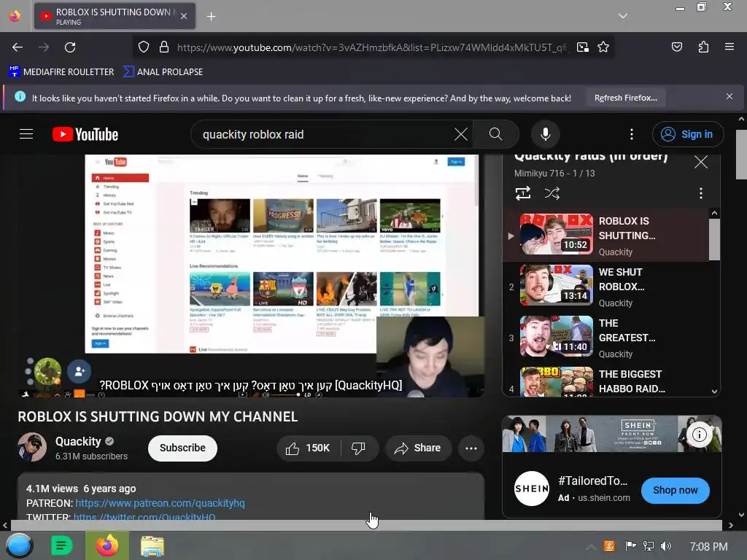Go to the YouTube home logo

click(85, 134)
